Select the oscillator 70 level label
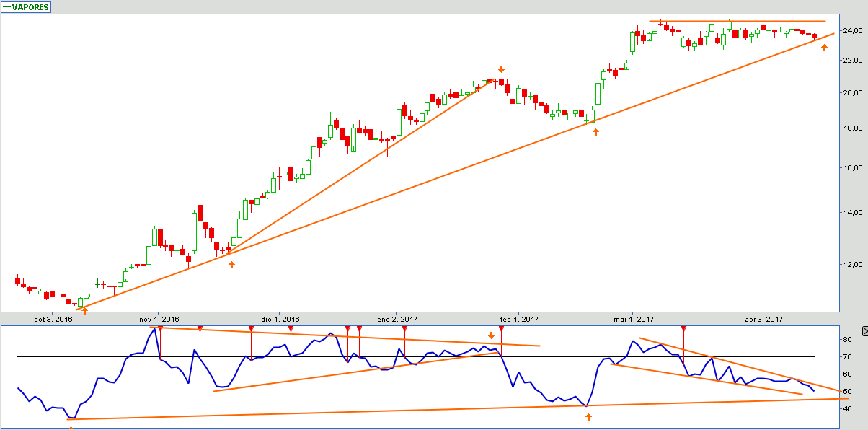 click(x=849, y=357)
